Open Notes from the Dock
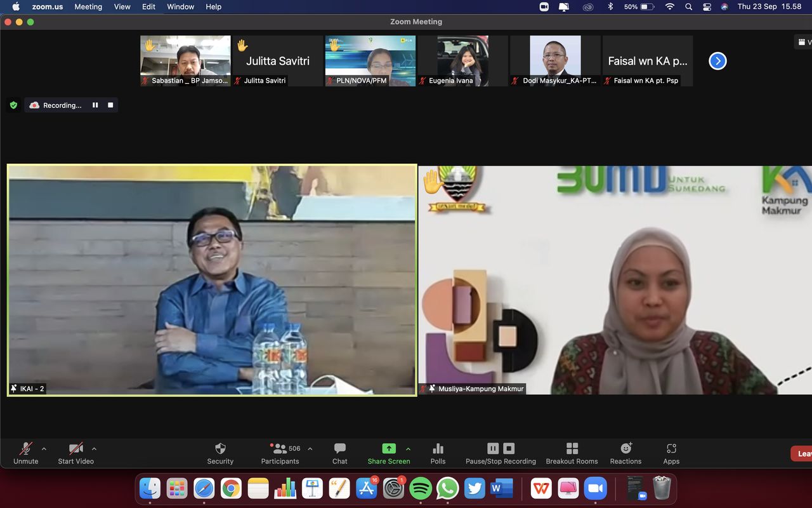The height and width of the screenshot is (508, 812). (x=258, y=488)
